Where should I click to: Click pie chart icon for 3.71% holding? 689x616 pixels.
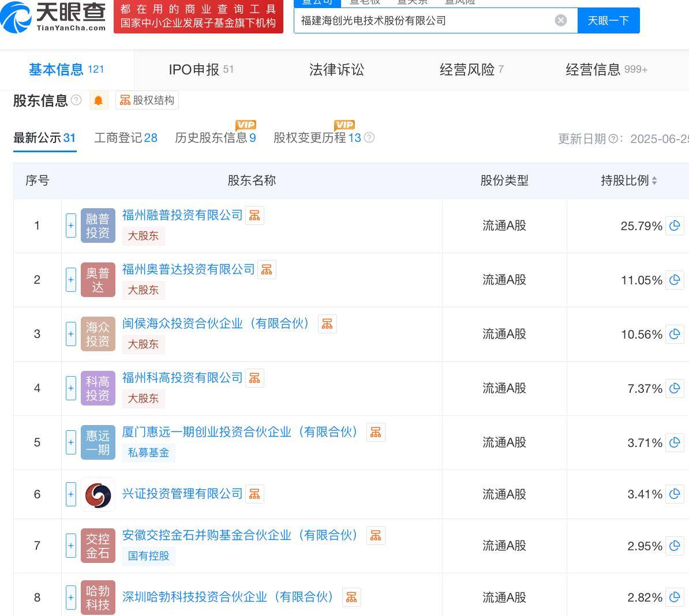[674, 442]
